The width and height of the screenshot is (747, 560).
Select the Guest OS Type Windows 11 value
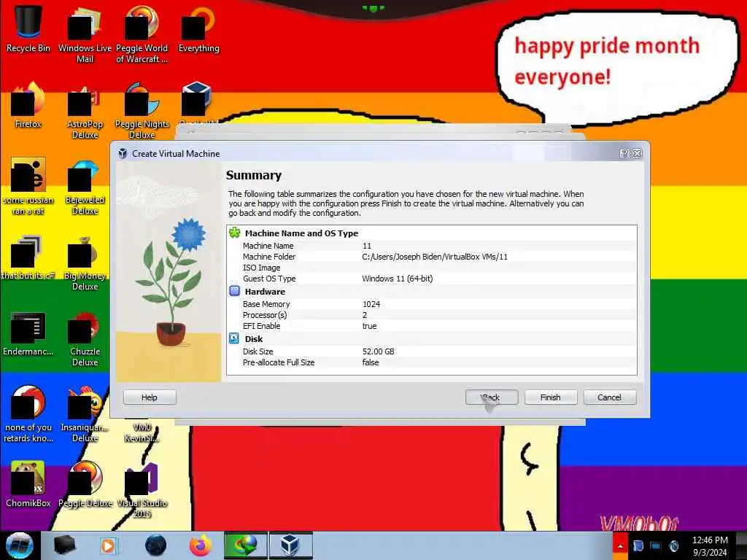pos(398,279)
